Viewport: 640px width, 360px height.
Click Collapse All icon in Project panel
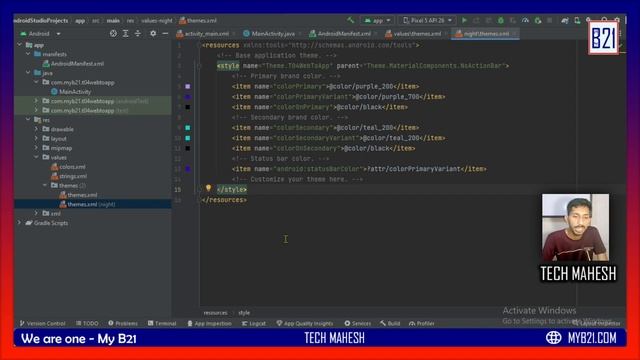point(138,33)
